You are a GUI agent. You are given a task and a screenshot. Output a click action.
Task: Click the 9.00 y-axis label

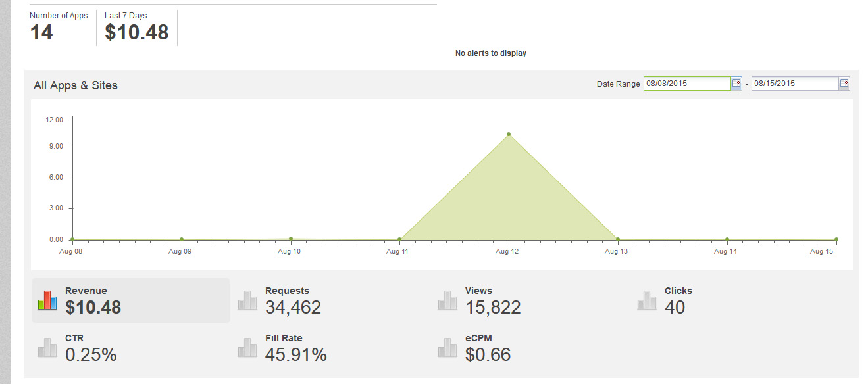point(56,146)
